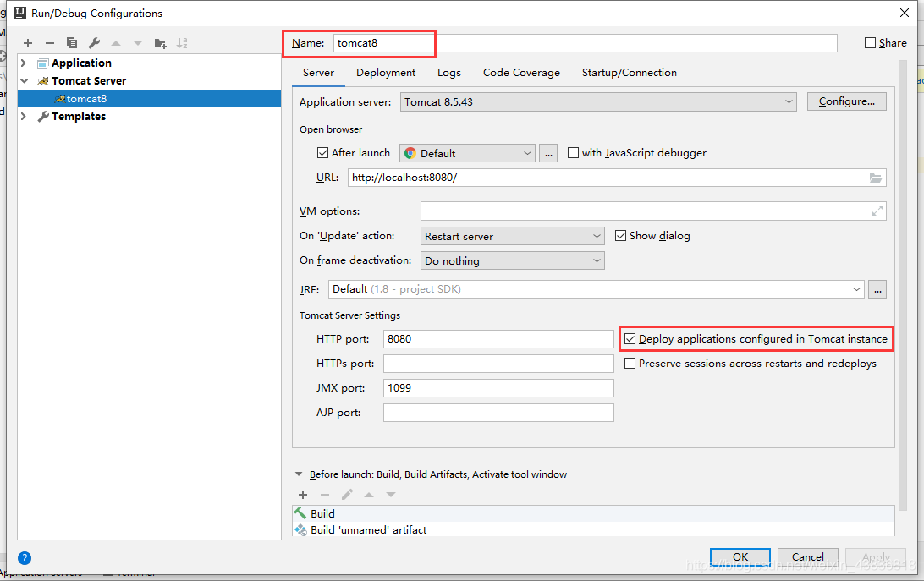Create new folder icon in left toolbar

point(160,43)
